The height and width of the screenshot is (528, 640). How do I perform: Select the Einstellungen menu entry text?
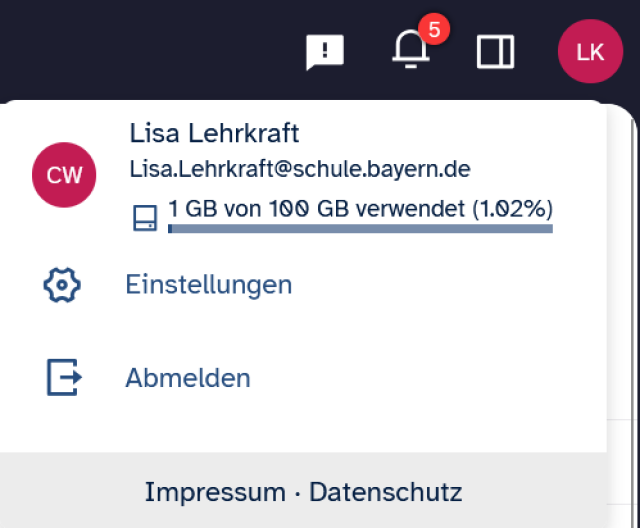point(208,285)
